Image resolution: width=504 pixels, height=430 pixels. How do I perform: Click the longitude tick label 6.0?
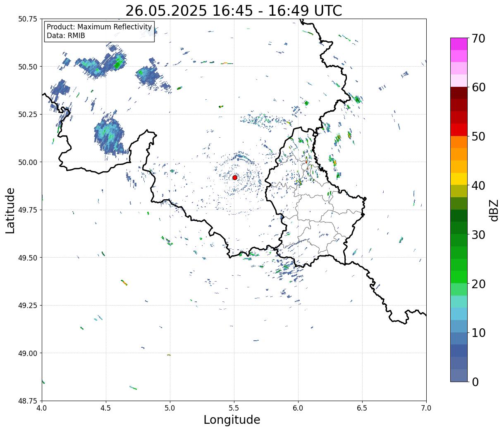coord(298,408)
